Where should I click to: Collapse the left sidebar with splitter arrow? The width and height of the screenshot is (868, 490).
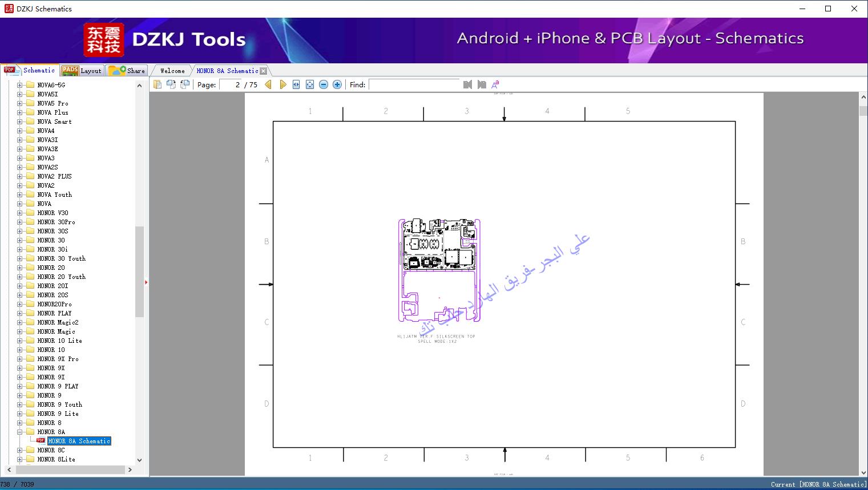pyautogui.click(x=146, y=282)
